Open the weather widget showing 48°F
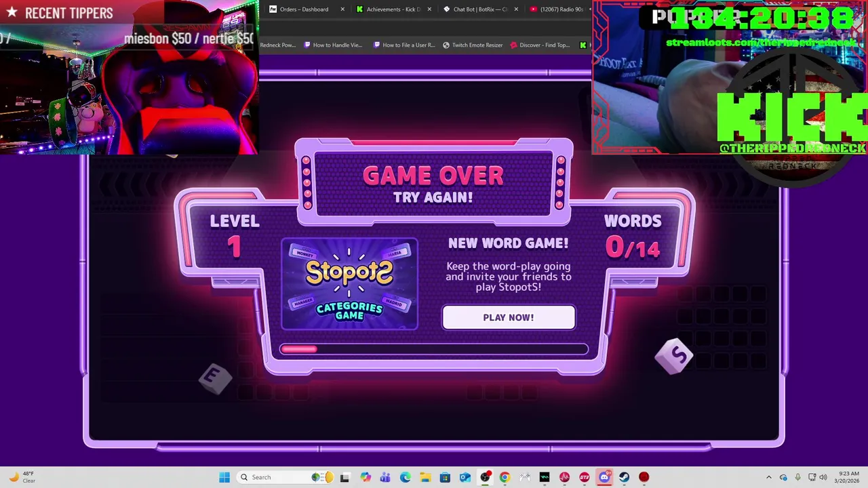Screen dimensions: 868x488 coord(20,477)
